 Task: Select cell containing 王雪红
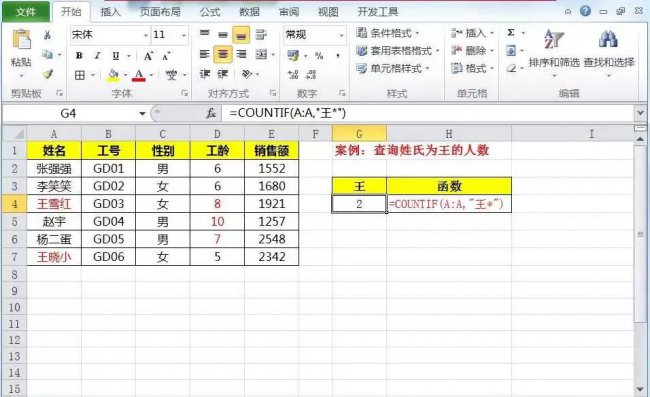(x=54, y=204)
